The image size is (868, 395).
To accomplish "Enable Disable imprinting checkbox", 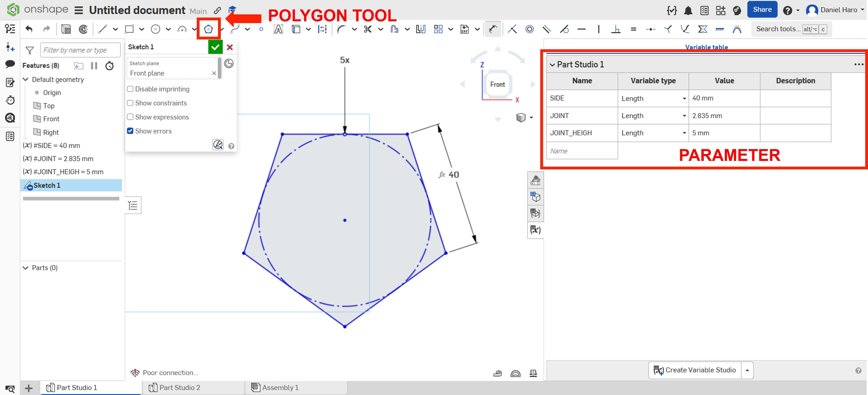I will point(130,89).
